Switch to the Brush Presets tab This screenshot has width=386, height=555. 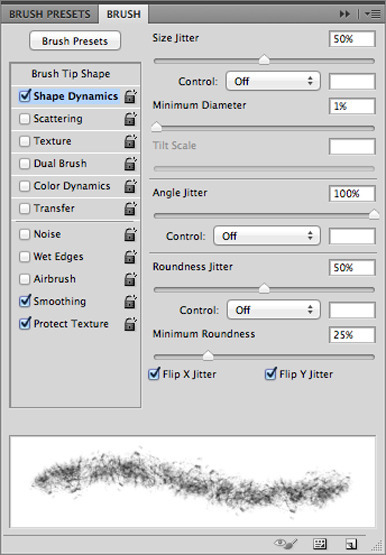(x=50, y=14)
